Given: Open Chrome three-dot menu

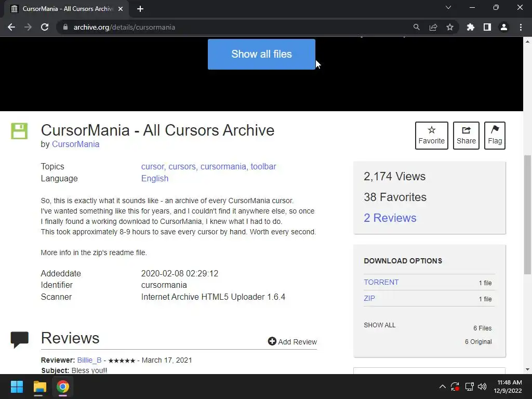Looking at the screenshot, I should 521,27.
